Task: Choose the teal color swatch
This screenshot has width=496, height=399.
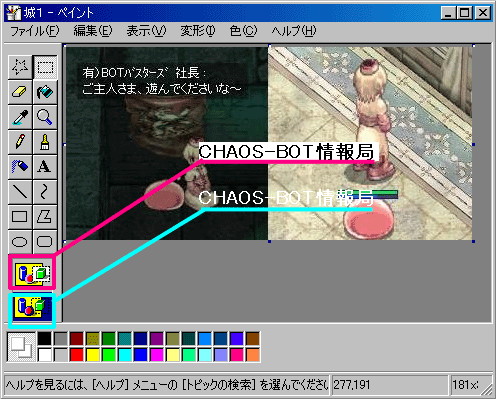Action: tap(125, 339)
